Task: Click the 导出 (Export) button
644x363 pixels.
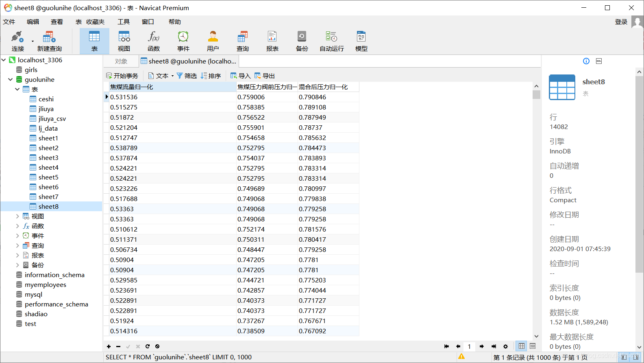Action: point(264,76)
